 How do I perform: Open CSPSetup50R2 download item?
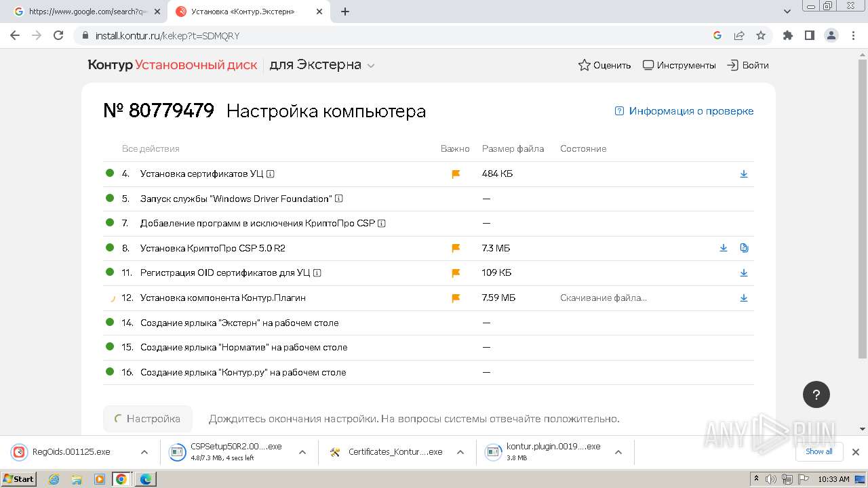229,452
